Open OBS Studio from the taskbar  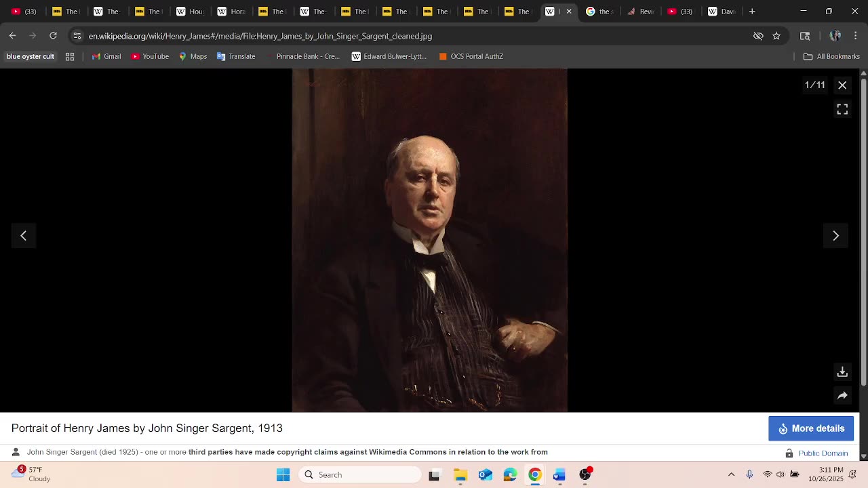[585, 475]
